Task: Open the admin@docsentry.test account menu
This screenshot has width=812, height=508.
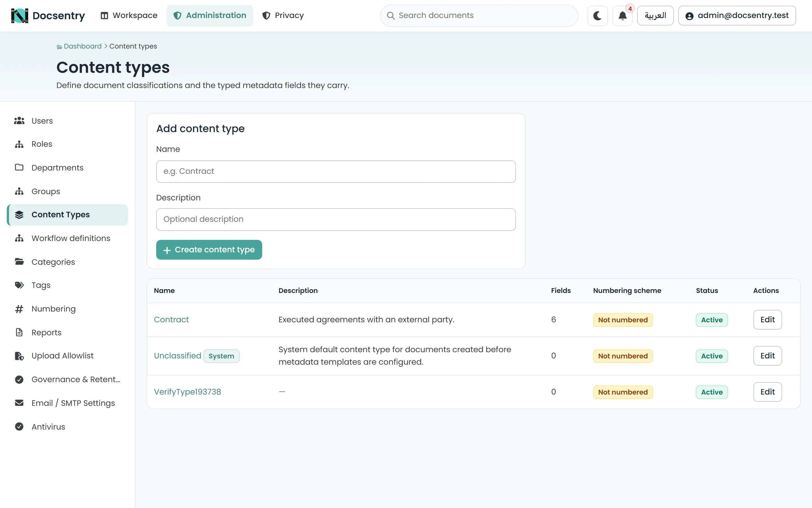Action: [x=737, y=16]
